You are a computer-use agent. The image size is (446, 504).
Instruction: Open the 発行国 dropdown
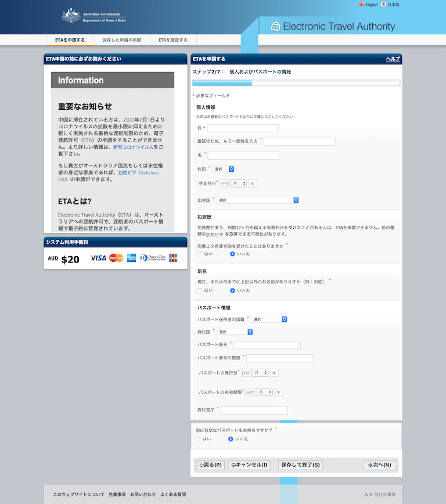[235, 332]
